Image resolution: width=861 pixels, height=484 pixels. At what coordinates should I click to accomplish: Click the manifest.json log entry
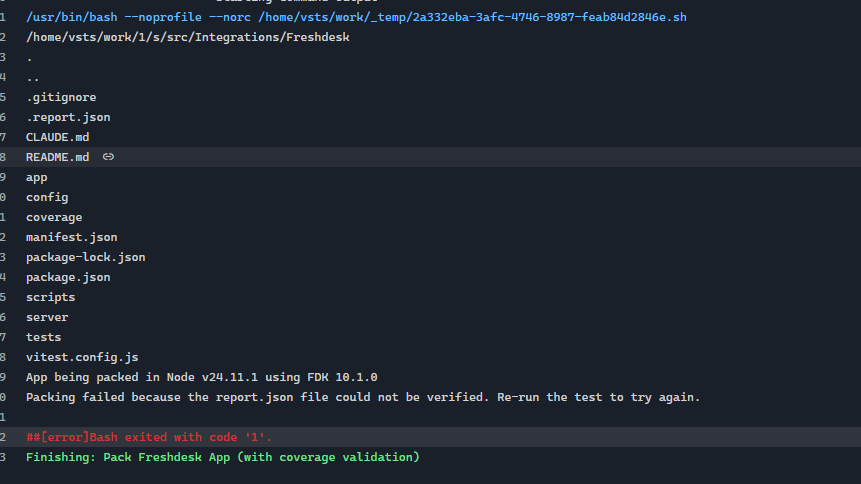71,237
